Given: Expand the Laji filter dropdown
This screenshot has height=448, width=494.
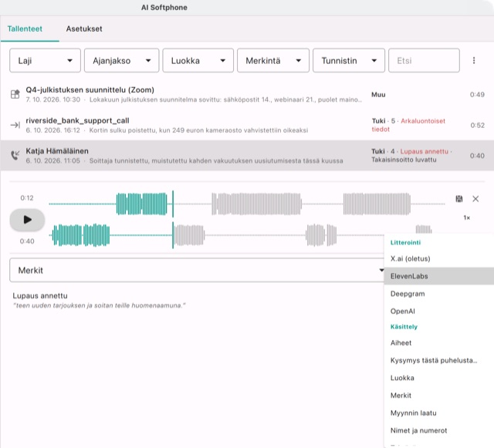Looking at the screenshot, I should click(x=45, y=60).
